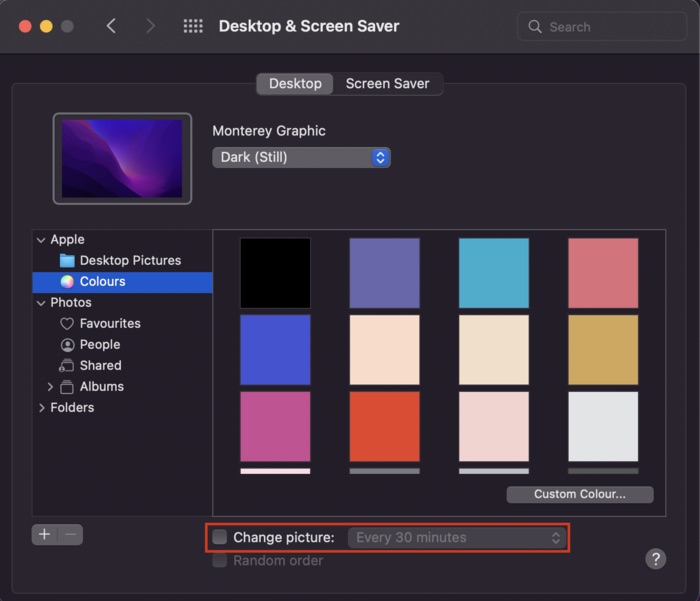The image size is (700, 601).
Task: Select Favourites in Photos
Action: click(122, 323)
